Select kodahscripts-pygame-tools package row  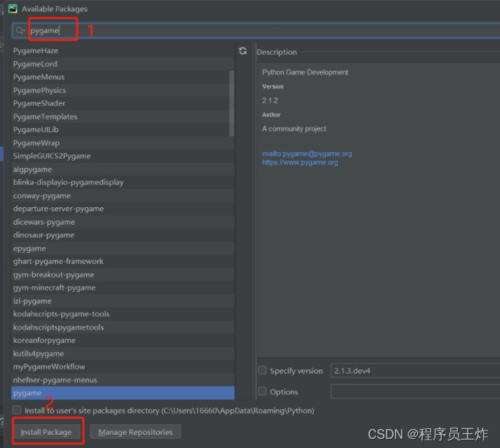(123, 314)
